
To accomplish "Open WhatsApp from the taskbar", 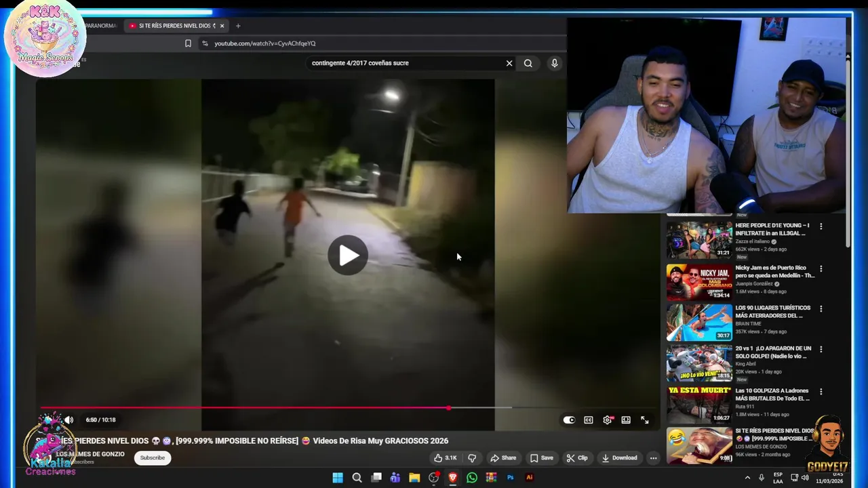I will click(472, 478).
